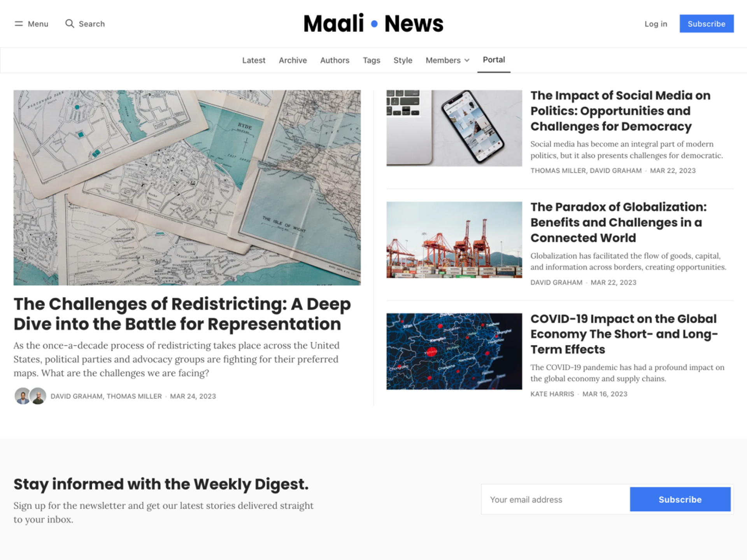
Task: Click the Search icon in the header
Action: pos(68,24)
